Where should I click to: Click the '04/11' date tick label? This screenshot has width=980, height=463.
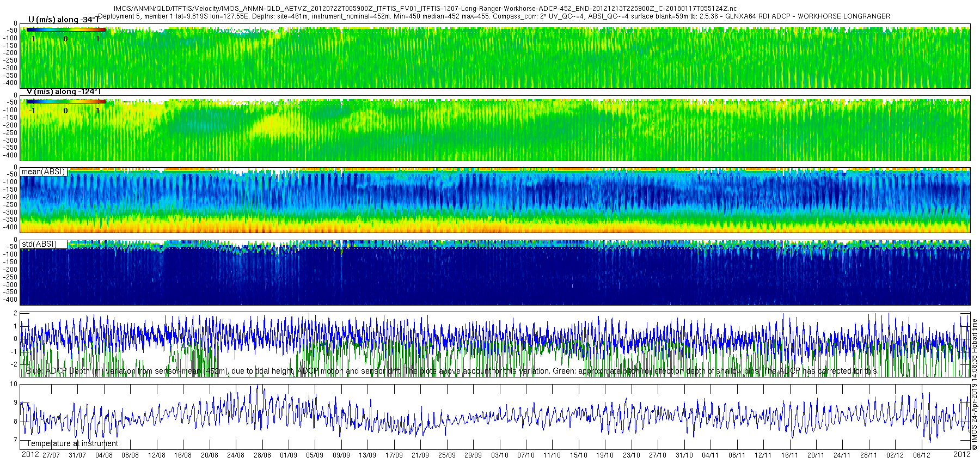point(710,455)
